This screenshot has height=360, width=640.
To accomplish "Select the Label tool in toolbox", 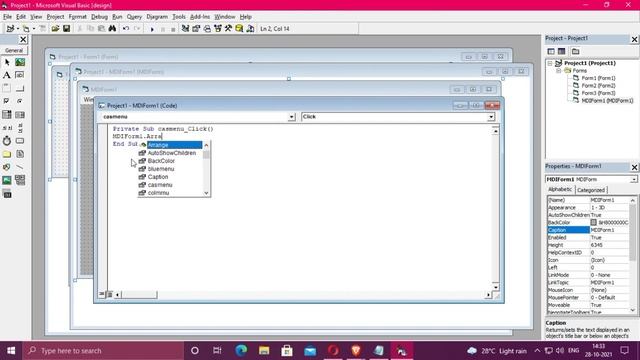I will 7,75.
